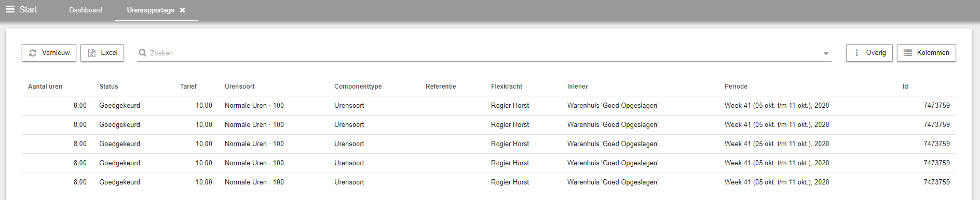The width and height of the screenshot is (980, 200).
Task: Click the magnifier search icon
Action: (x=142, y=53)
